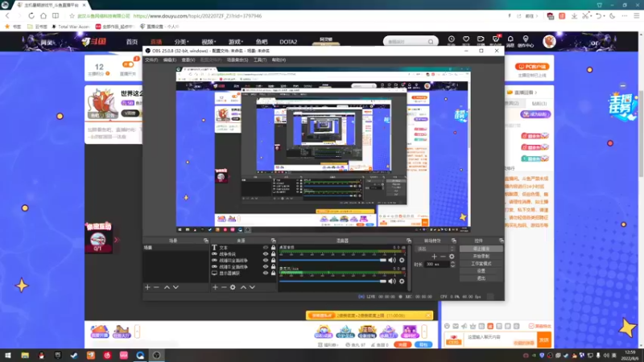
Task: Open the OBS Help menu
Action: point(279,60)
